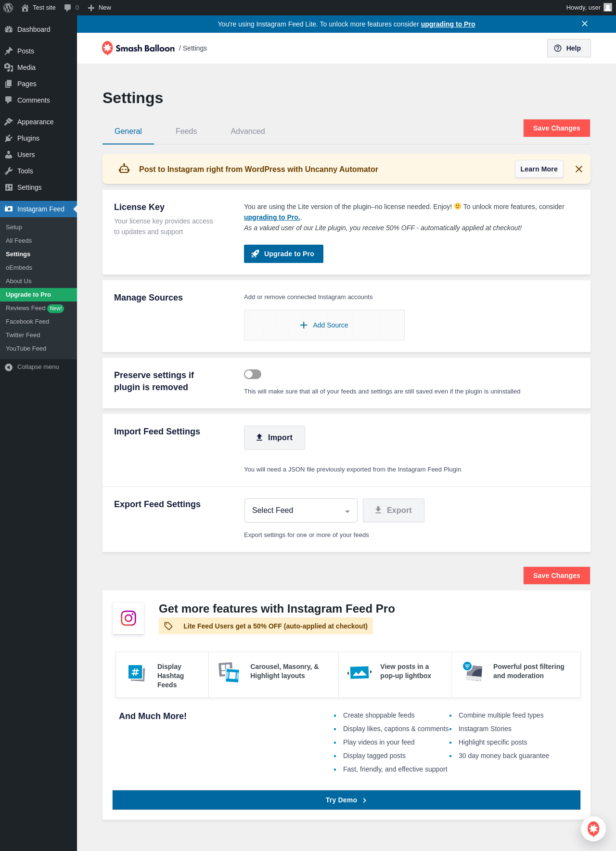Viewport: 616px width, 851px height.
Task: Click the Help button
Action: point(569,48)
